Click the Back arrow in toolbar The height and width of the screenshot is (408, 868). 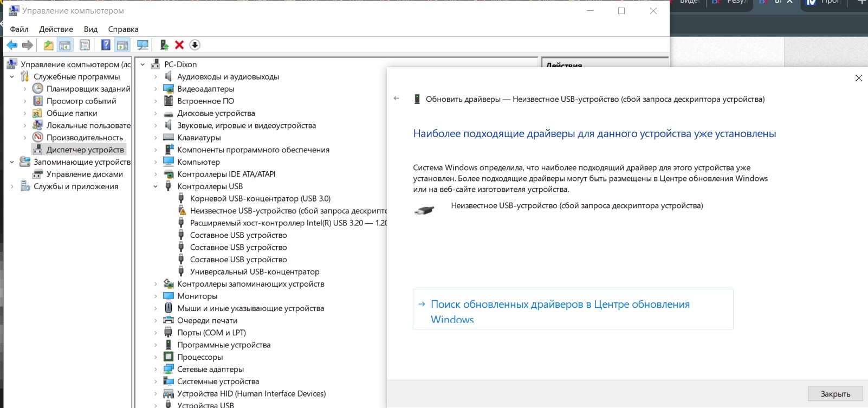pyautogui.click(x=12, y=45)
